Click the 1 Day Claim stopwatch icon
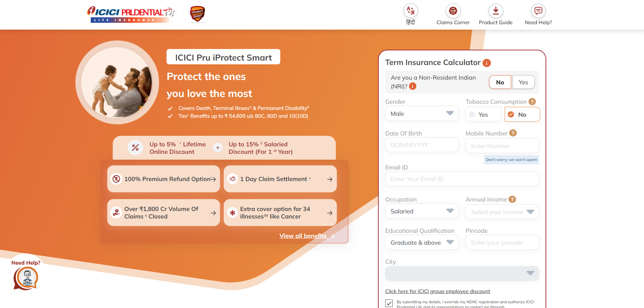This screenshot has height=308, width=644. (x=232, y=179)
